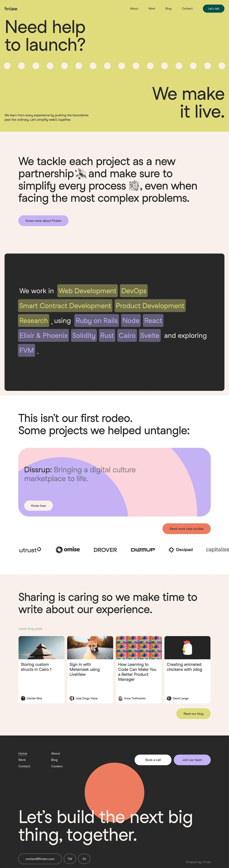The width and height of the screenshot is (229, 868).
Task: Open the About page from top navigation
Action: tap(134, 8)
